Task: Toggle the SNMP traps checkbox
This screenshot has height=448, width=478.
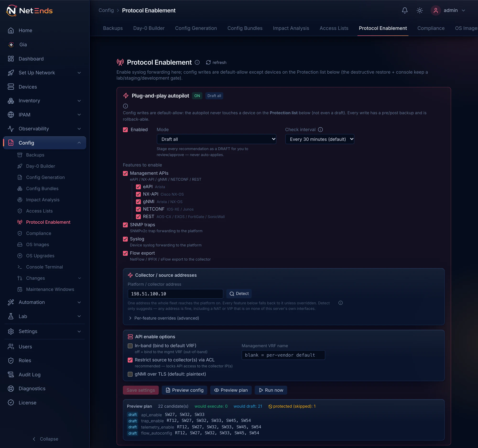Action: (x=125, y=225)
